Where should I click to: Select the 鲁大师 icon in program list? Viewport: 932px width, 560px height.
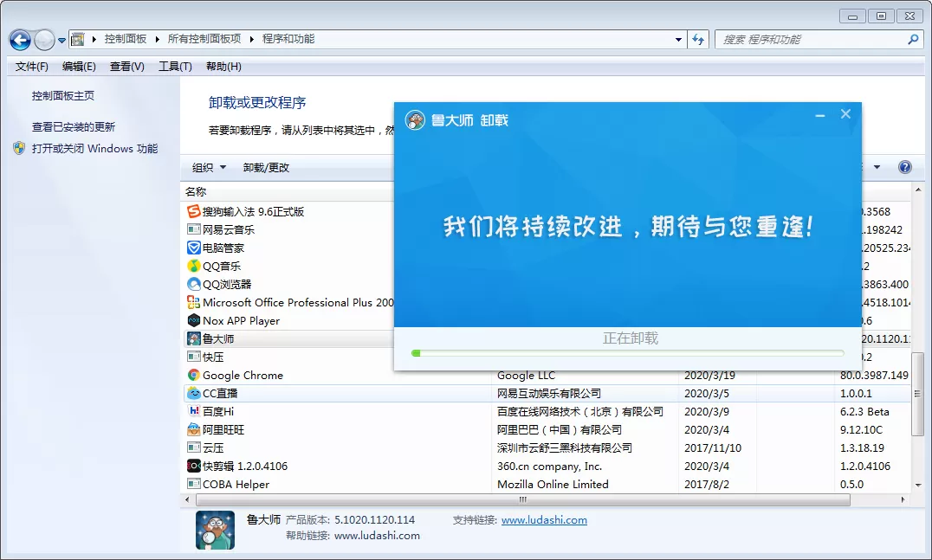pos(194,338)
